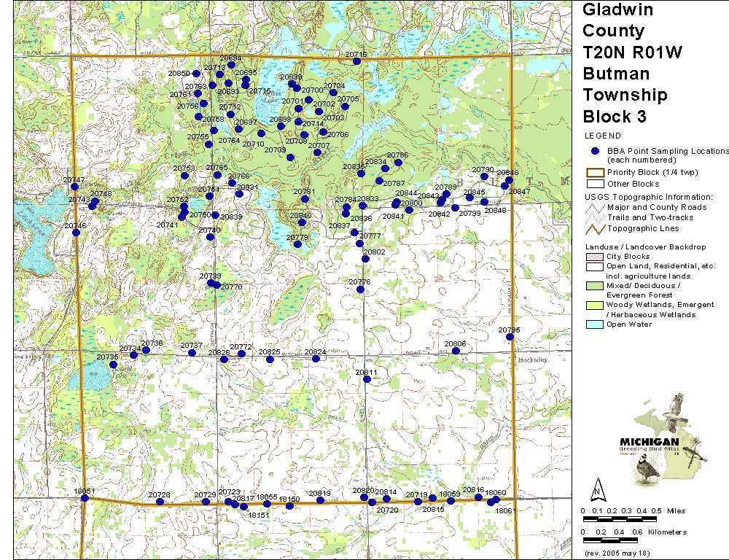This screenshot has height=560, width=729.
Task: Click the Open Water legend swatch
Action: tap(596, 324)
